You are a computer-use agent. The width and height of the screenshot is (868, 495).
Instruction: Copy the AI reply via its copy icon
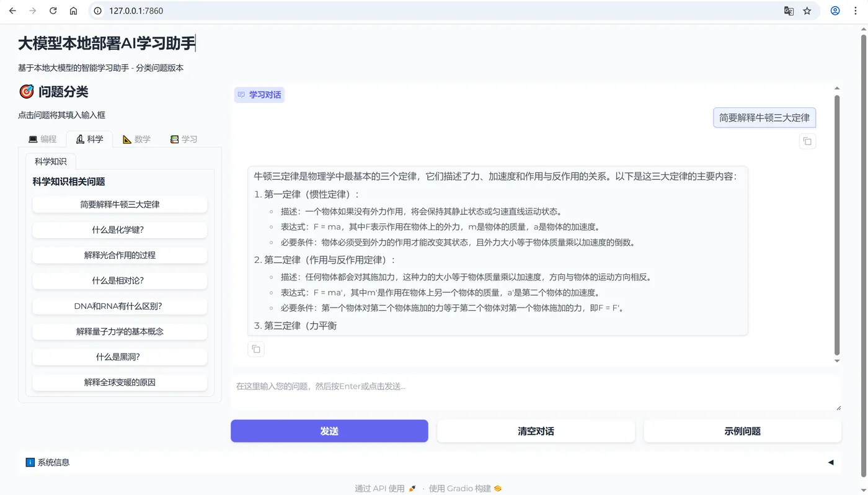(x=256, y=349)
